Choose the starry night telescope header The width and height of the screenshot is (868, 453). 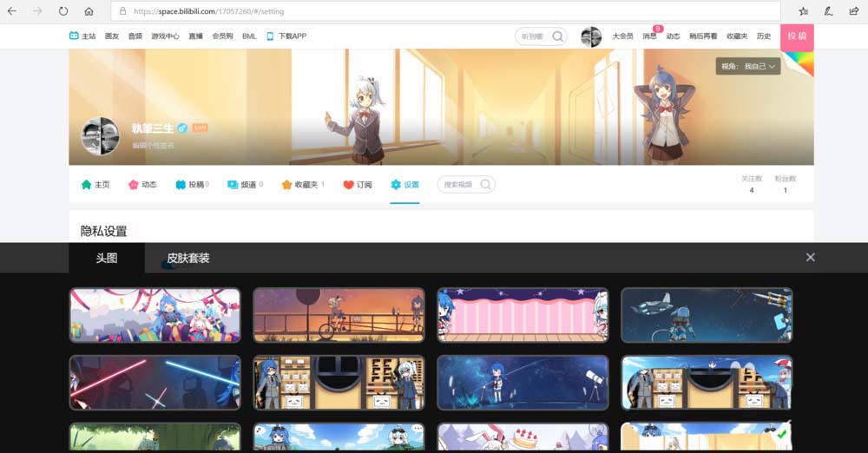tap(523, 383)
